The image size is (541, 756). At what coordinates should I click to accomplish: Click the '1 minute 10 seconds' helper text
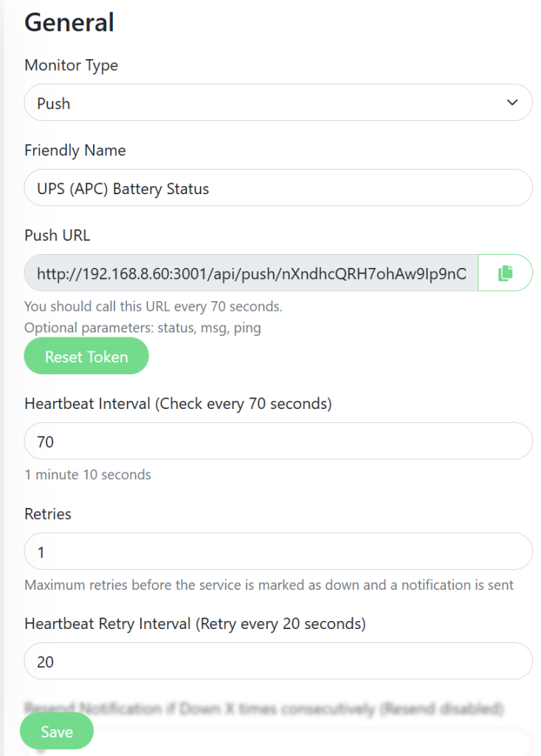[87, 475]
